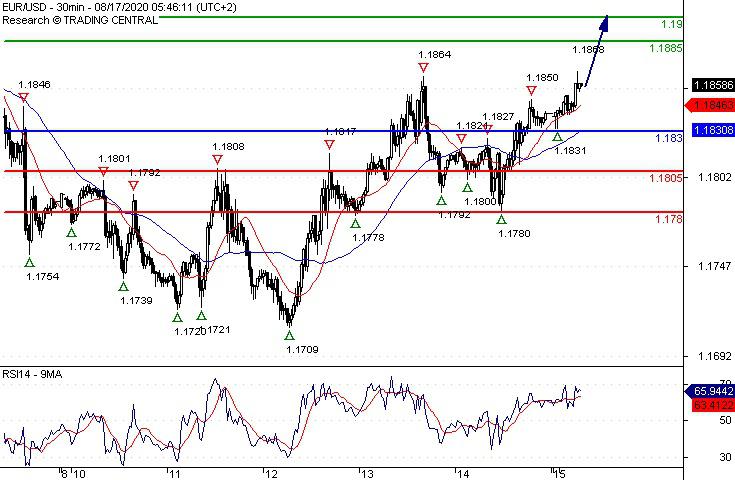The height and width of the screenshot is (480, 735).
Task: Click the 1.19 resistance level label
Action: point(672,24)
